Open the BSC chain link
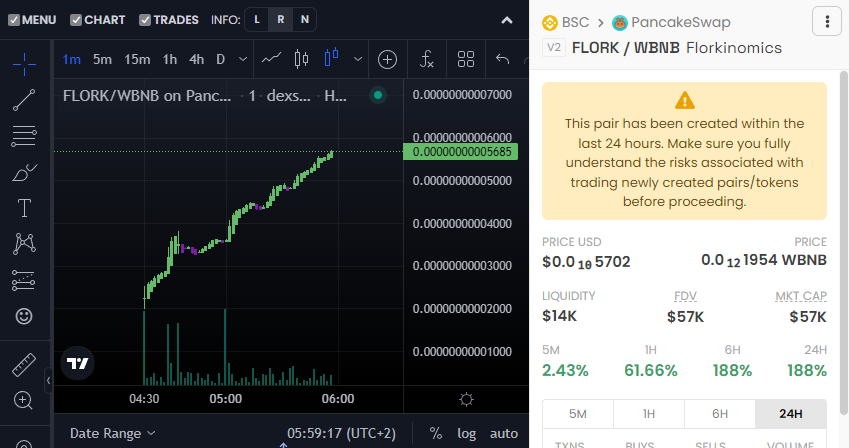 (x=575, y=22)
